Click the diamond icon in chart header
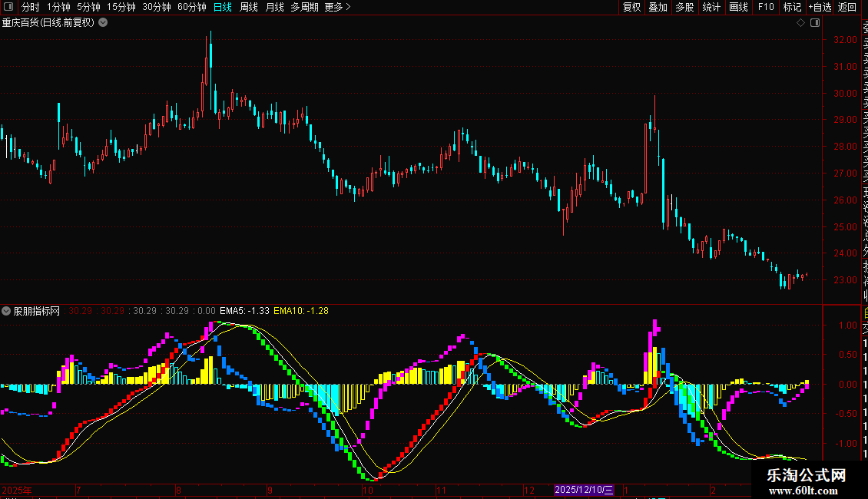Screen dimensions: 868x499 pyautogui.click(x=800, y=23)
